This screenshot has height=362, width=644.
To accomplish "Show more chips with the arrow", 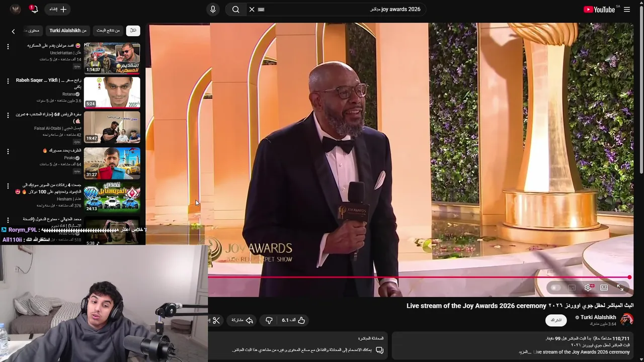I will coord(13,31).
